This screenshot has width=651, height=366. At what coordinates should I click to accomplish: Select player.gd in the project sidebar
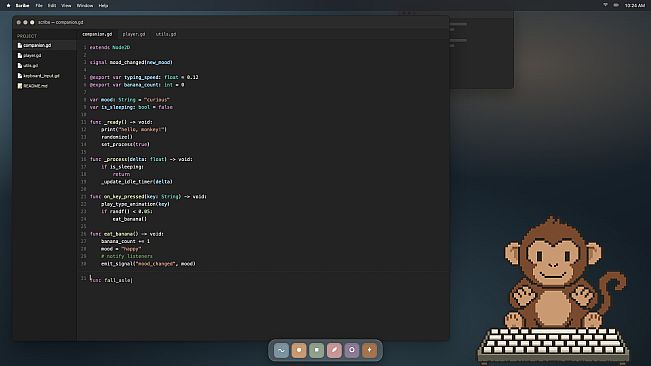(x=45, y=55)
